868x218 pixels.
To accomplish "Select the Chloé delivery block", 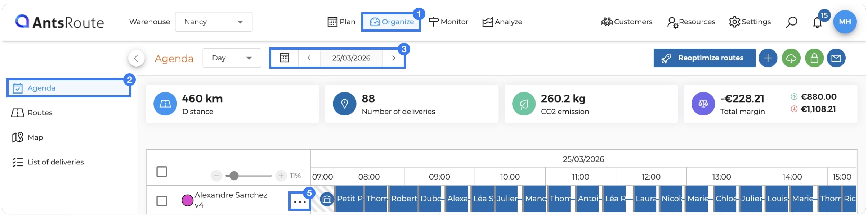I will 725,199.
